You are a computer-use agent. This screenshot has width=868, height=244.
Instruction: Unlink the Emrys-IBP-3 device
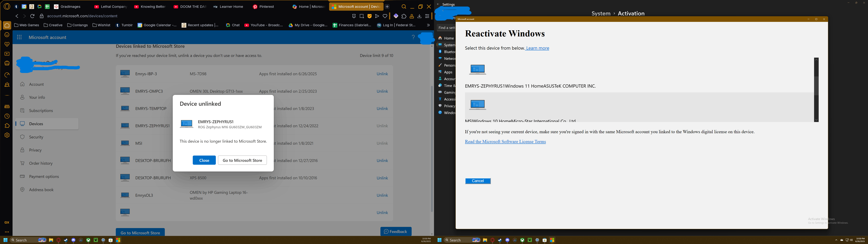(x=382, y=74)
